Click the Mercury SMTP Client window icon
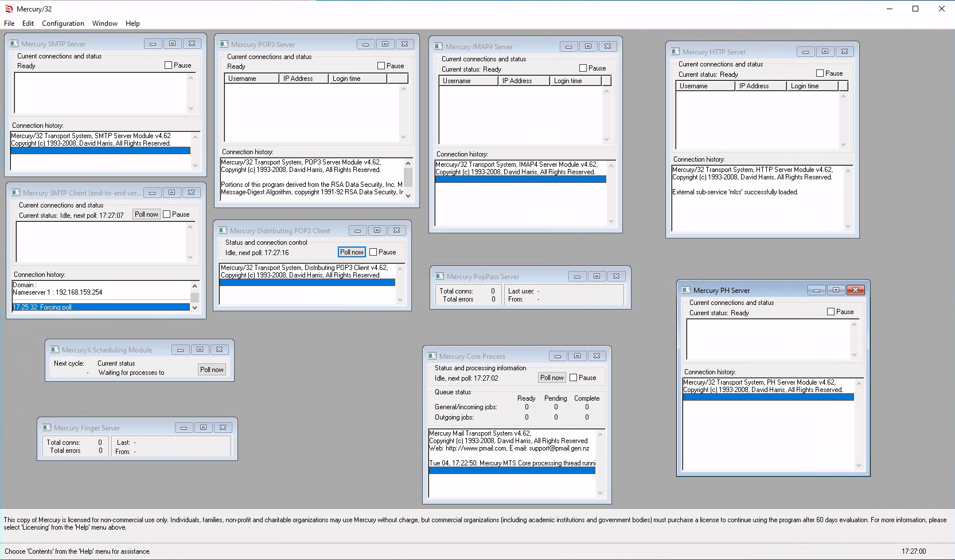The height and width of the screenshot is (560, 955). [x=15, y=193]
